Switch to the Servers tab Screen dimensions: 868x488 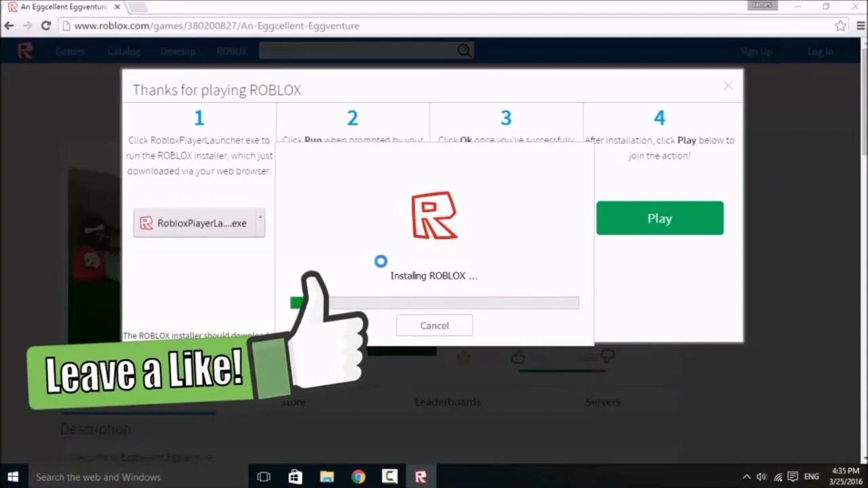pos(603,402)
